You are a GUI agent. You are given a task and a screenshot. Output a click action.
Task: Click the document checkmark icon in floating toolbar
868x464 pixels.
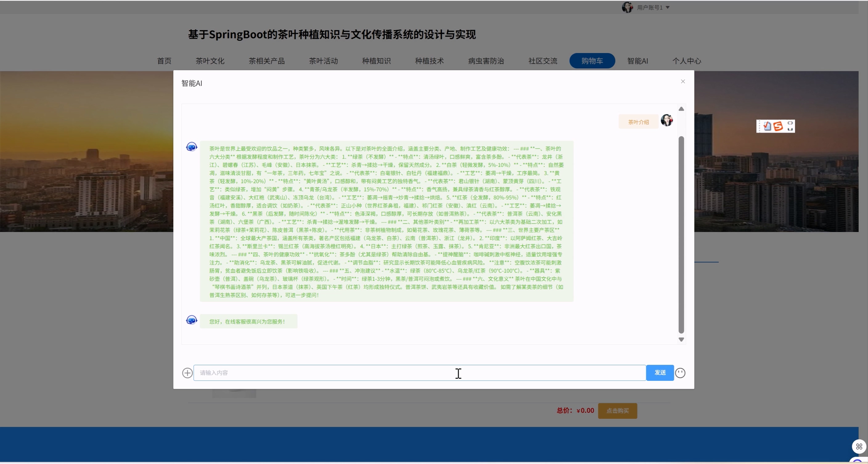767,126
